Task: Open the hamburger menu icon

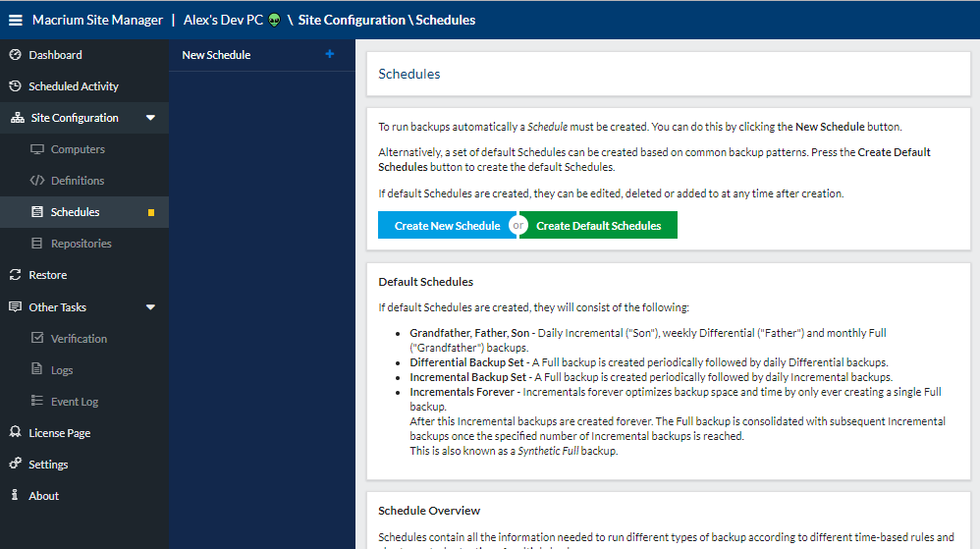Action: click(16, 20)
